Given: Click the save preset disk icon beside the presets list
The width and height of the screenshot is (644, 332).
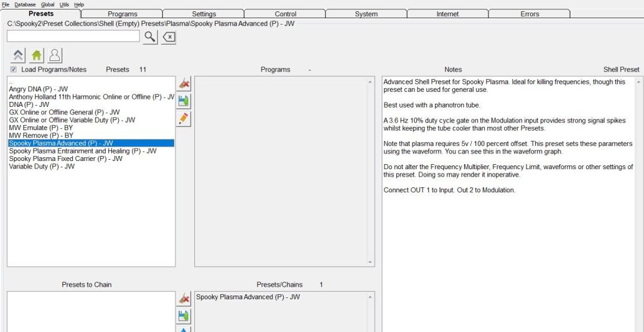Looking at the screenshot, I should (184, 101).
